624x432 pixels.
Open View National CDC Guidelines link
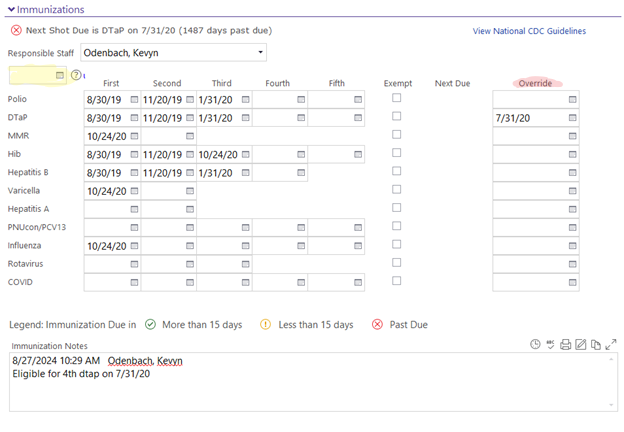click(529, 31)
